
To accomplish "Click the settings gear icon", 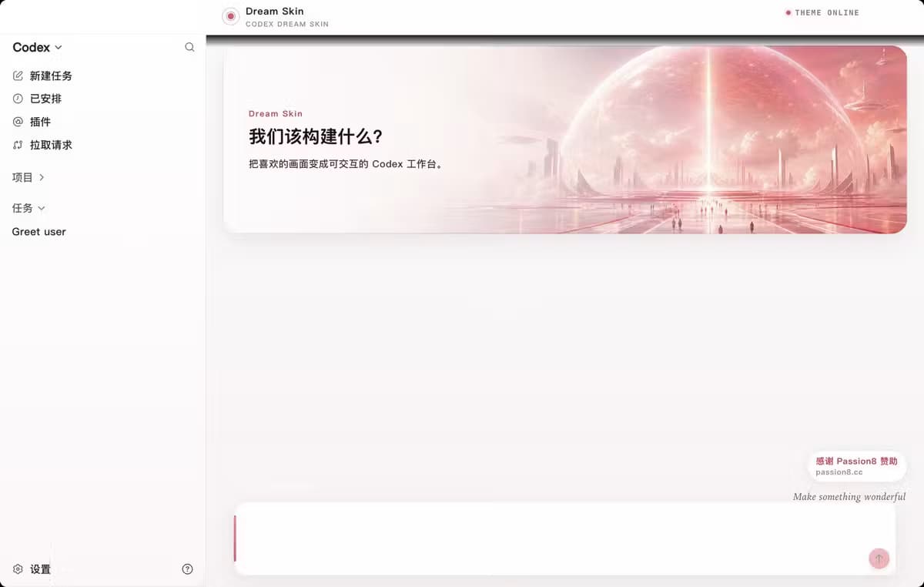I will [18, 569].
